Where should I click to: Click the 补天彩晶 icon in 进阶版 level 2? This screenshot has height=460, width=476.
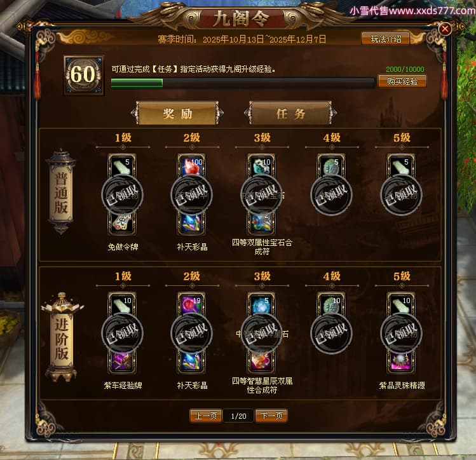(x=191, y=362)
